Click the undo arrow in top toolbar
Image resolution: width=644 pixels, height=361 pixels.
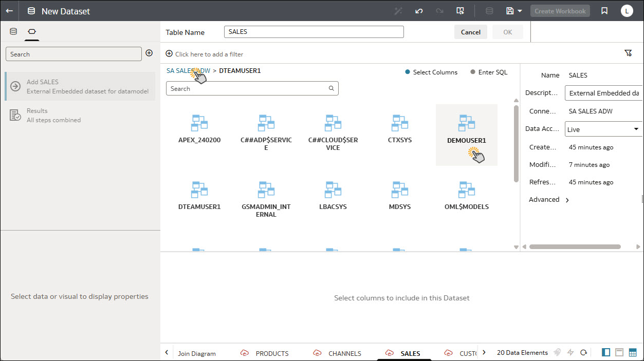click(x=419, y=11)
